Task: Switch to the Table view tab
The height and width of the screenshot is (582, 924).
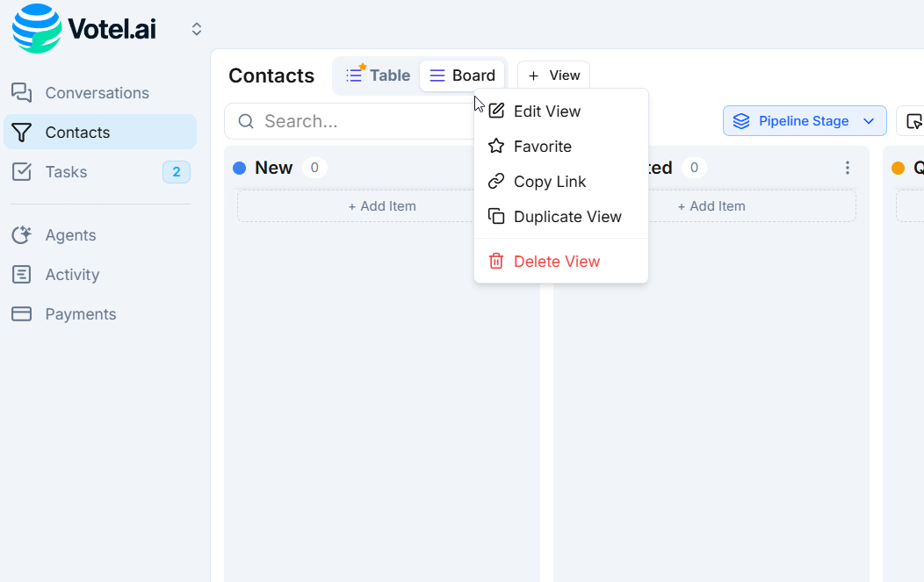Action: [379, 75]
